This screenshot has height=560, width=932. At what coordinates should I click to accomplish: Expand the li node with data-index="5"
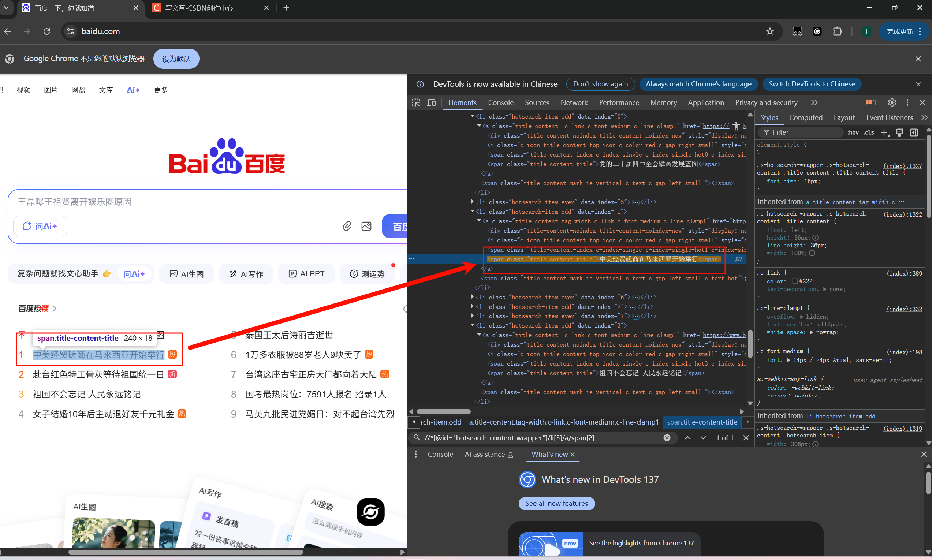tap(473, 202)
